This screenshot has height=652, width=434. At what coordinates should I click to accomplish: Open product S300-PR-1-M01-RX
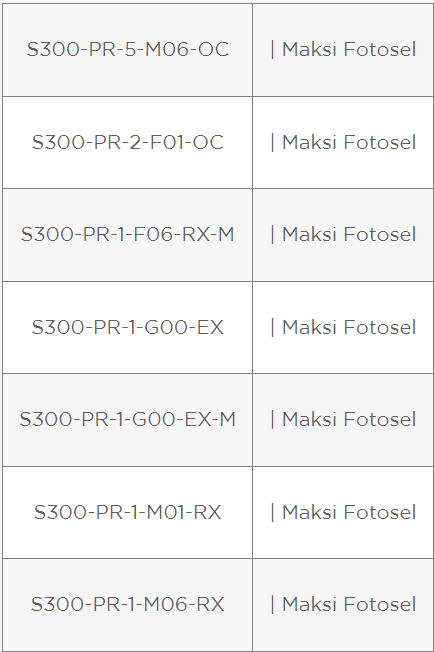tap(128, 512)
